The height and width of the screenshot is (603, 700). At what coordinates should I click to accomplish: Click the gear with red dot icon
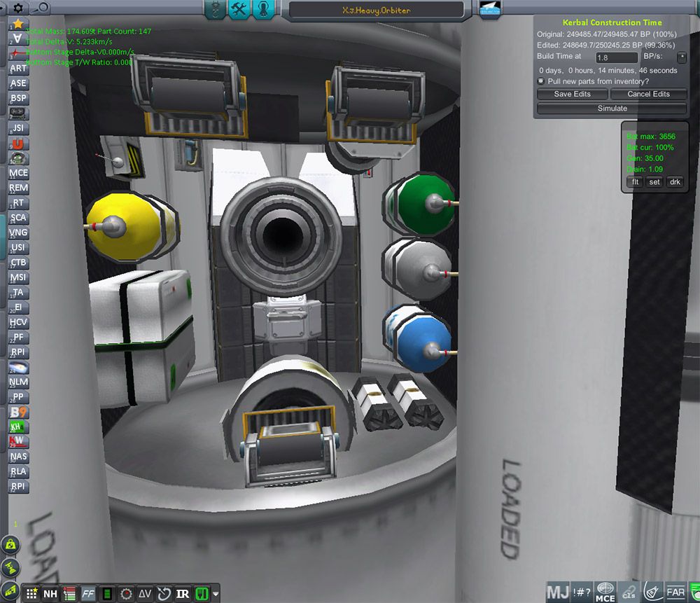tap(126, 594)
